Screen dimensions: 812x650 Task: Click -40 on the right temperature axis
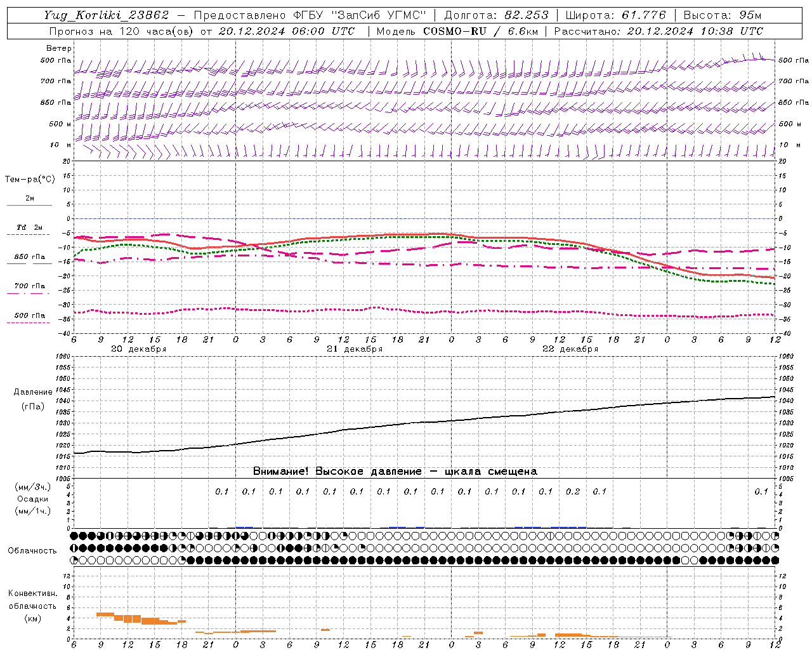click(784, 333)
